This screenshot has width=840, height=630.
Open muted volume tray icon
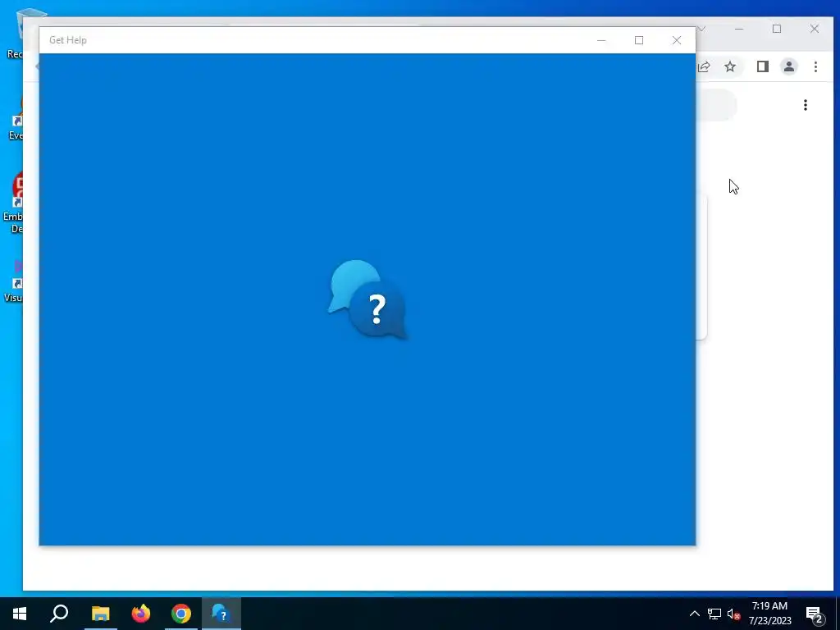[x=733, y=614]
